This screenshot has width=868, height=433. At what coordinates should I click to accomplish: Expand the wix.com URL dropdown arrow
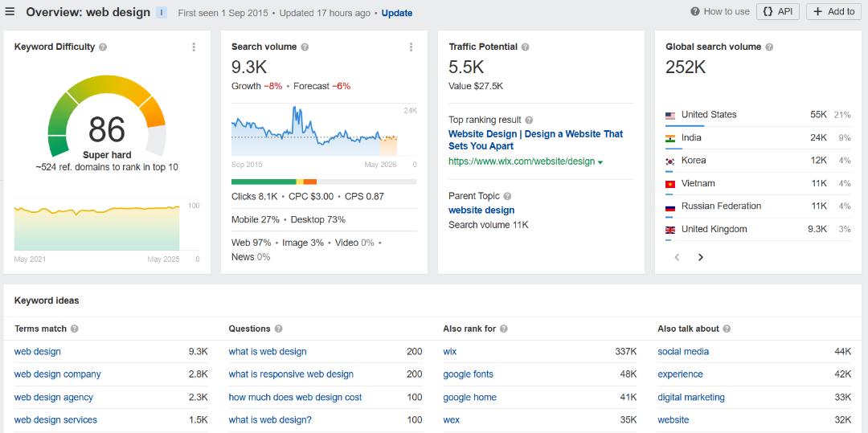point(600,162)
